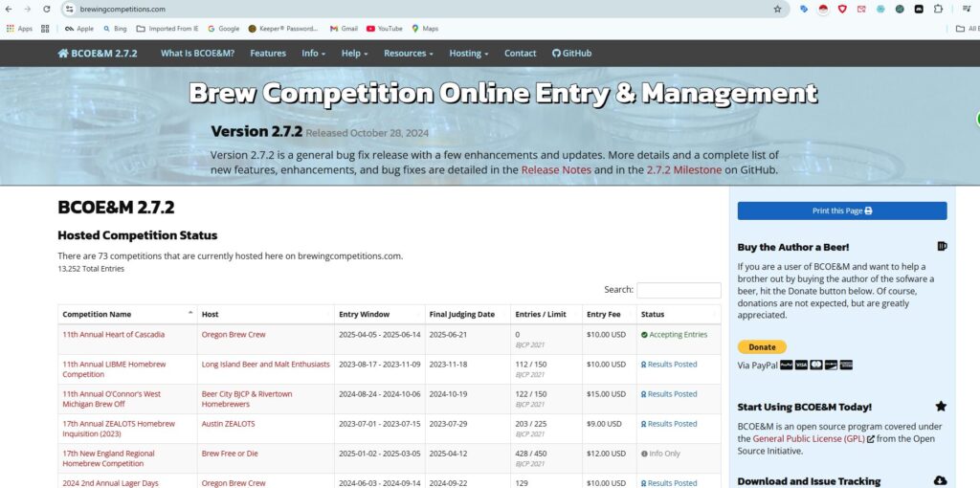Open the YouTube bookmark

tap(385, 29)
